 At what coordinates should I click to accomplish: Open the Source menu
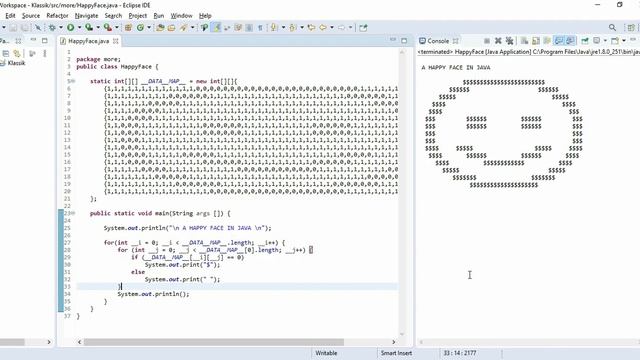[31, 16]
